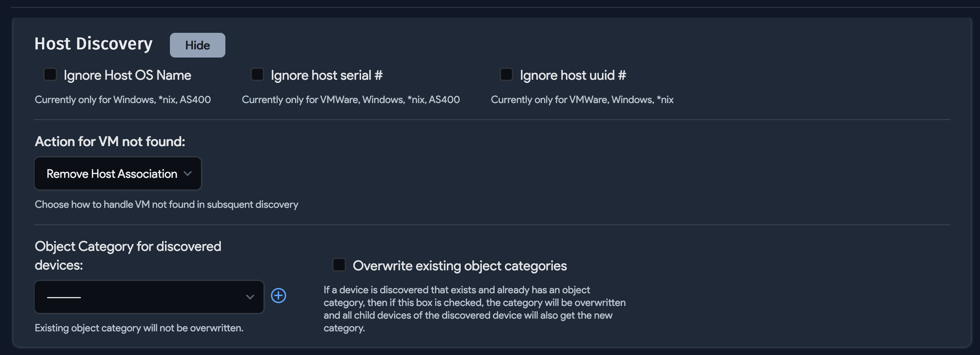Viewport: 980px width, 355px height.
Task: Click the chevron on Remove Host Association selector
Action: click(x=187, y=174)
